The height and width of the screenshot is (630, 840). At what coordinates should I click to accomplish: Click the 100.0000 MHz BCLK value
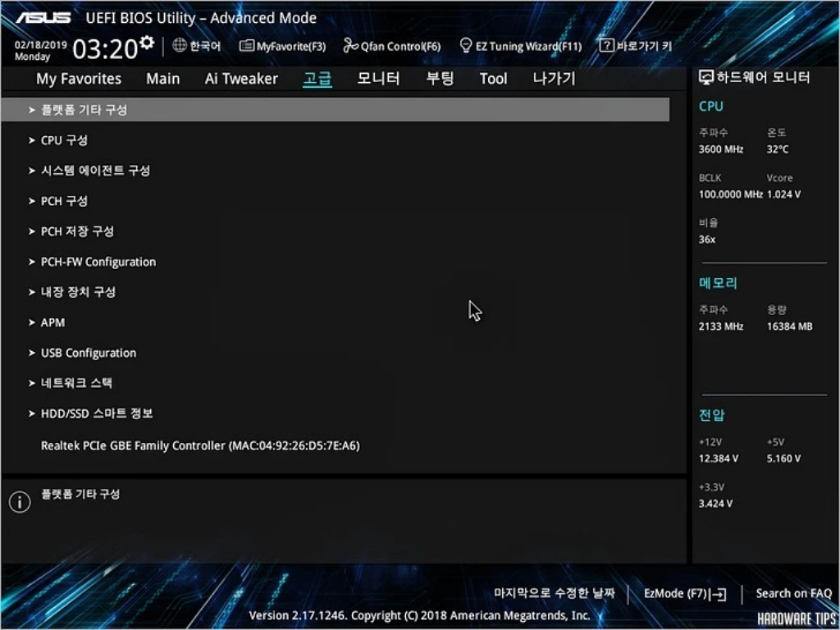(731, 194)
